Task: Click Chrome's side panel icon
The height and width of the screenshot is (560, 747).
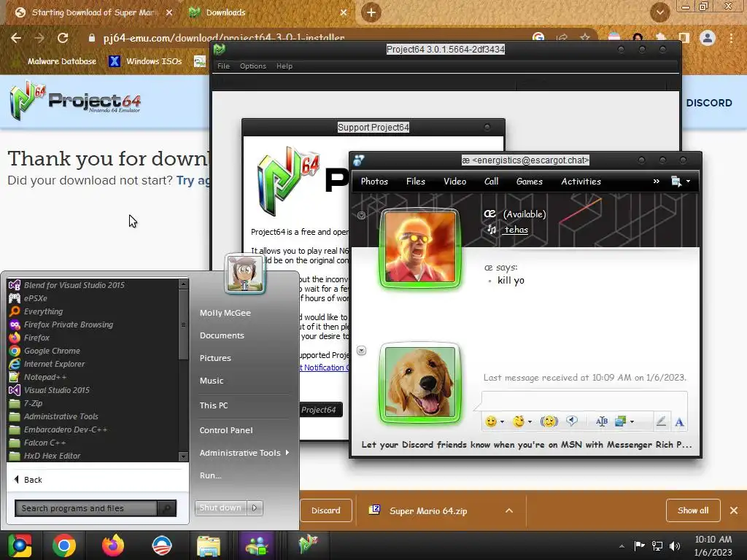Action: pos(684,38)
